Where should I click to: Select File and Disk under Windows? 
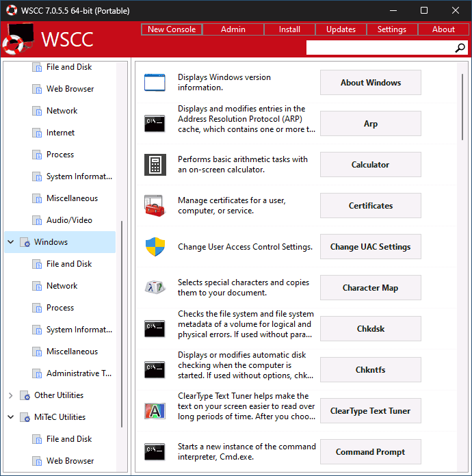[69, 264]
